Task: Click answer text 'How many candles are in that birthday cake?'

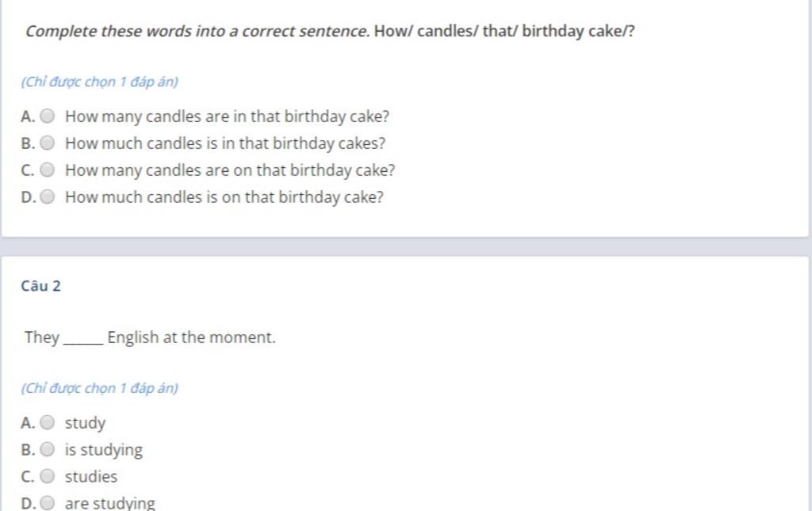Action: pyautogui.click(x=227, y=116)
